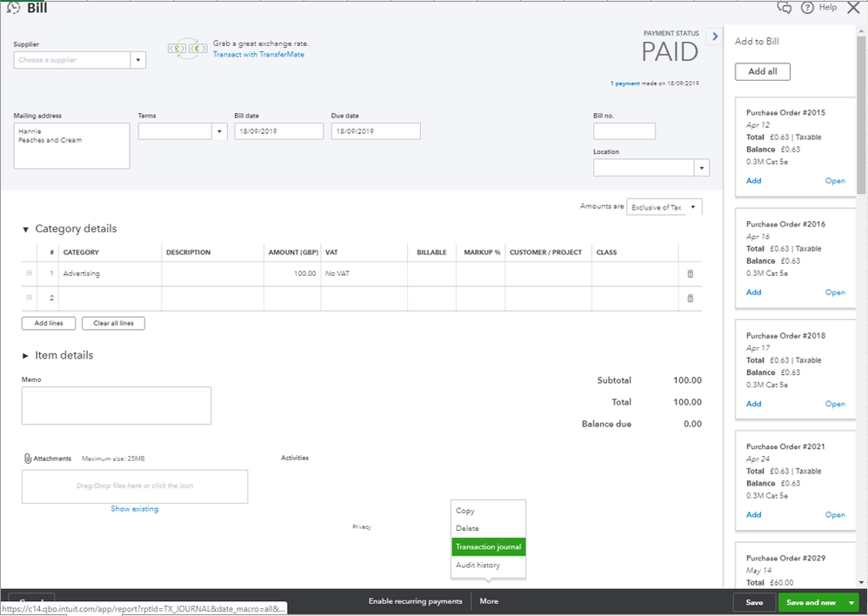Click the Advertising category cell
868x616 pixels.
(x=110, y=274)
